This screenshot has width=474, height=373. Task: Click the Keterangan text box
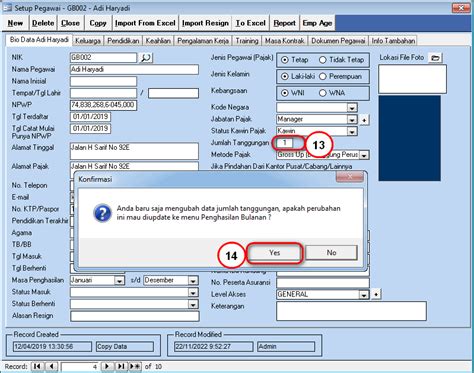pos(351,311)
